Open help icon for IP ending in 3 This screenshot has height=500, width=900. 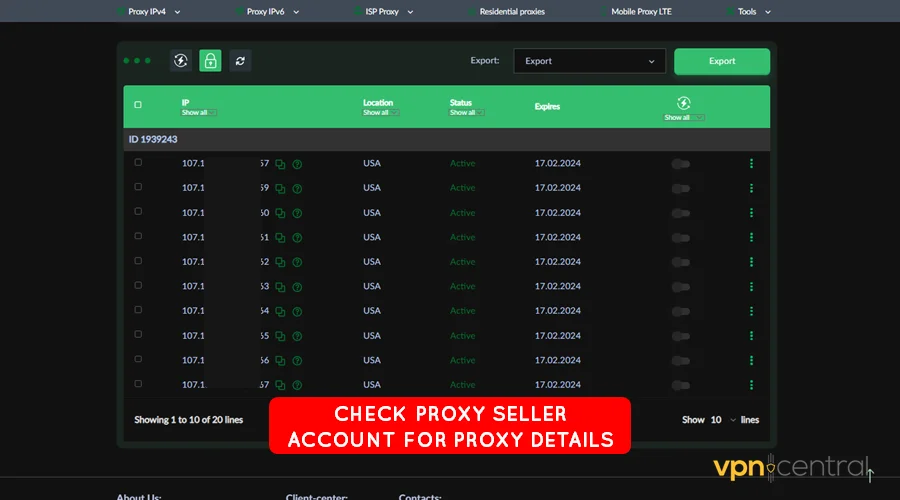point(297,287)
